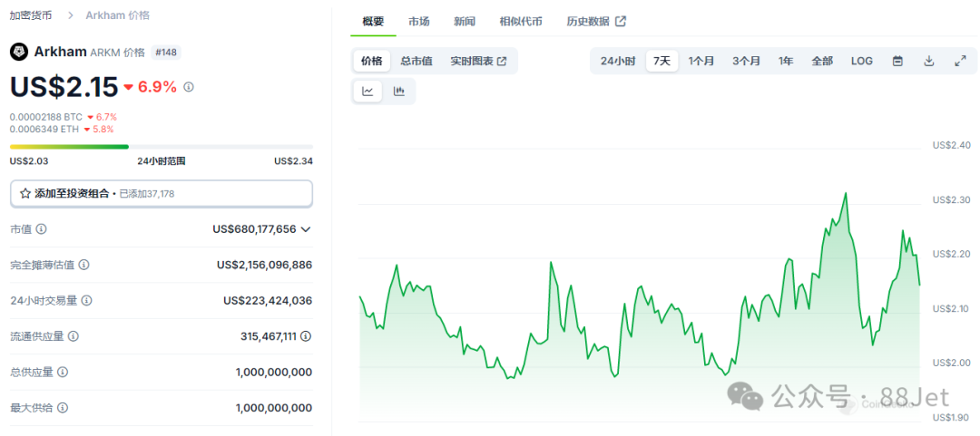Open info icon beside 315,467,111 value
Screen dimensions: 980x436
click(306, 336)
